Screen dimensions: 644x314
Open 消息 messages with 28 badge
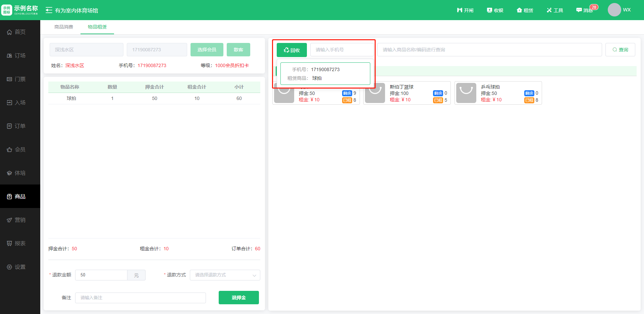pos(585,10)
